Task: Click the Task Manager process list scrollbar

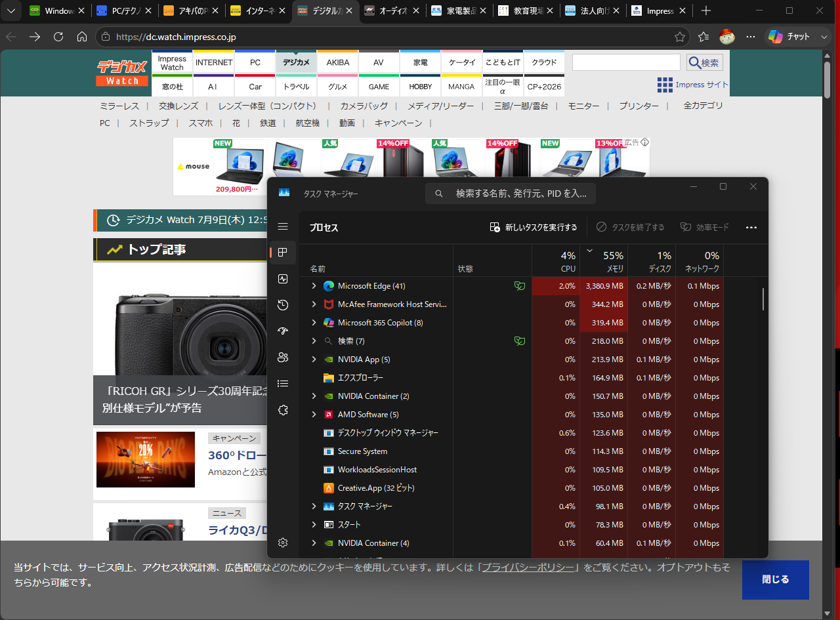Action: coord(763,299)
